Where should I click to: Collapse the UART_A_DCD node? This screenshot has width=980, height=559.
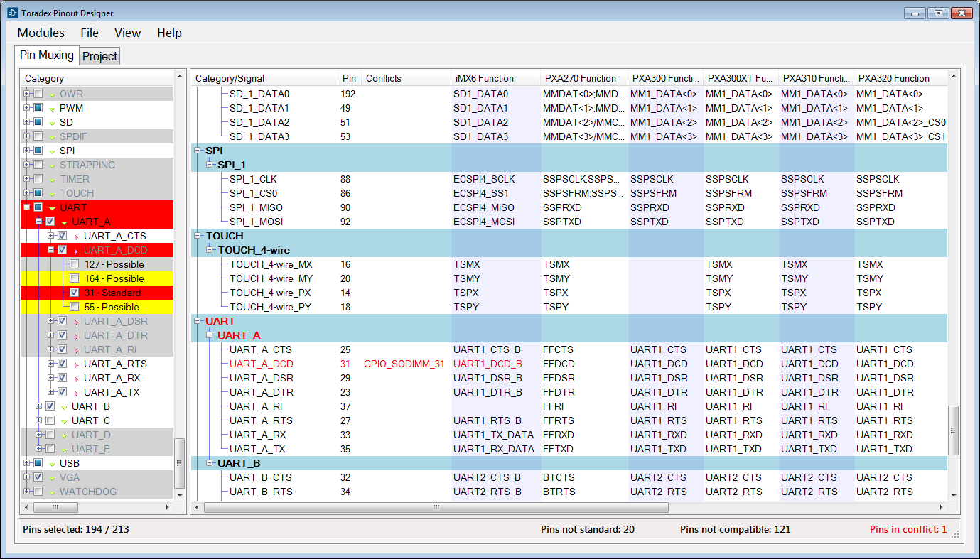click(x=51, y=250)
